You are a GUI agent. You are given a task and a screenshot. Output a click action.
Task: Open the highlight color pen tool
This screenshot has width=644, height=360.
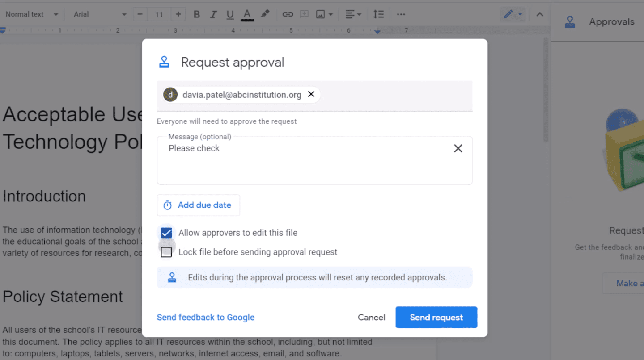coord(265,14)
